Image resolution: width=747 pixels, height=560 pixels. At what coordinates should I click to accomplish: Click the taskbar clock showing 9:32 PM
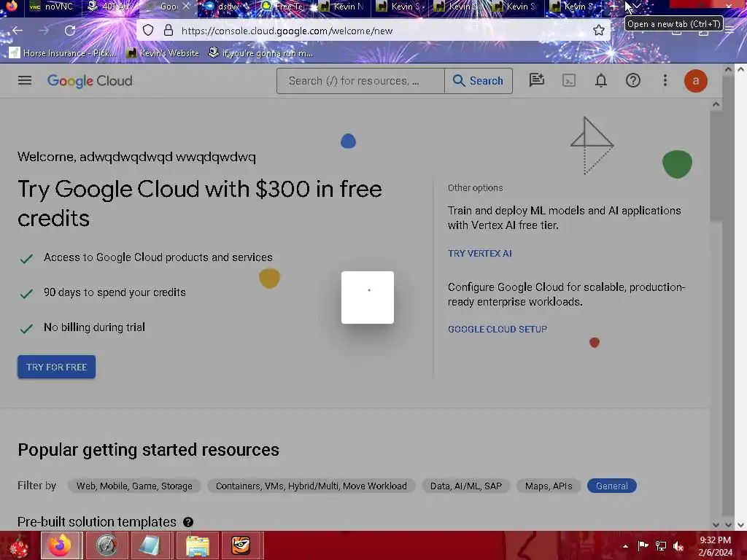pos(715,546)
